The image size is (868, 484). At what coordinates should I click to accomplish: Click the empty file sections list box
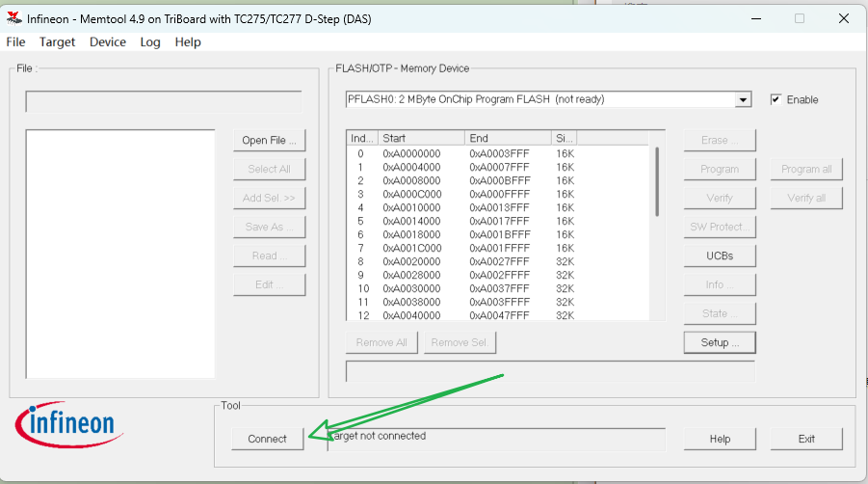(120, 255)
